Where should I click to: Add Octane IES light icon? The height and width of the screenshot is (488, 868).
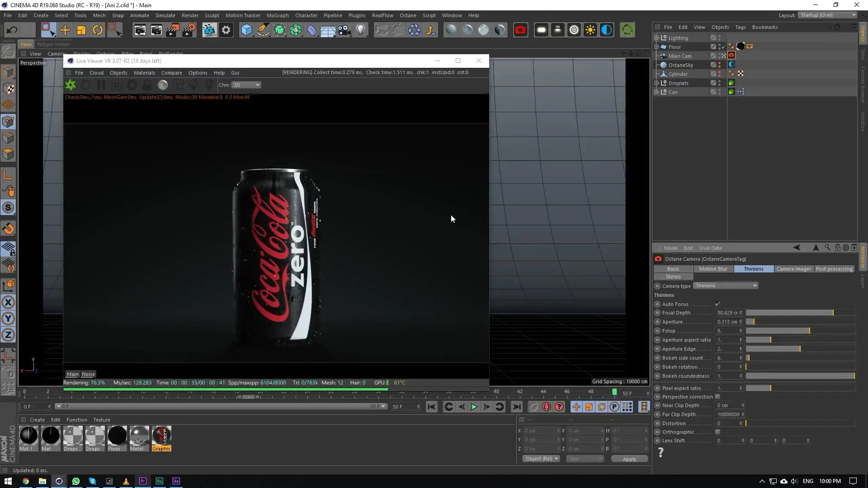point(557,30)
